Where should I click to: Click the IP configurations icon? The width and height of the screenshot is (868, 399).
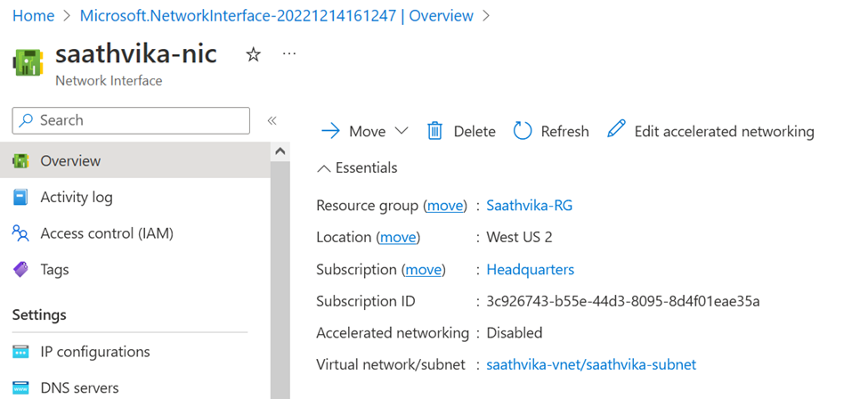(20, 352)
